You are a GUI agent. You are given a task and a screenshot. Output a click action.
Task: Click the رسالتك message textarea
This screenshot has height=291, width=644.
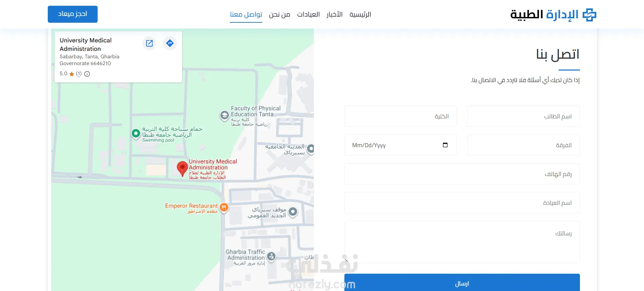(x=462, y=242)
